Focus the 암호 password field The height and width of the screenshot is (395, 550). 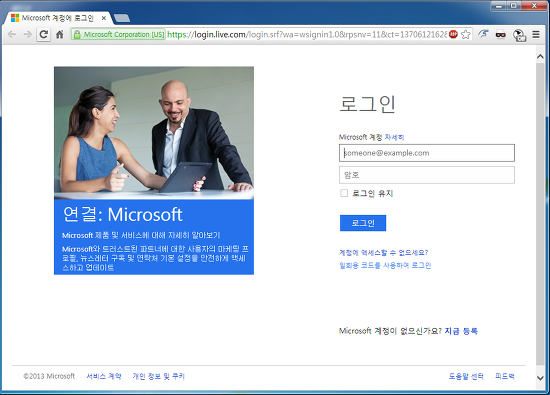tap(427, 175)
